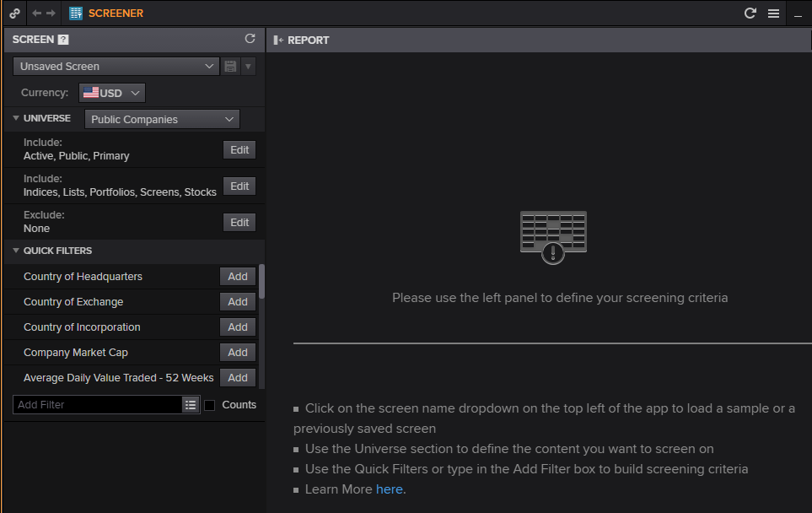
Task: Edit the Exclude None universe setting
Action: [239, 222]
